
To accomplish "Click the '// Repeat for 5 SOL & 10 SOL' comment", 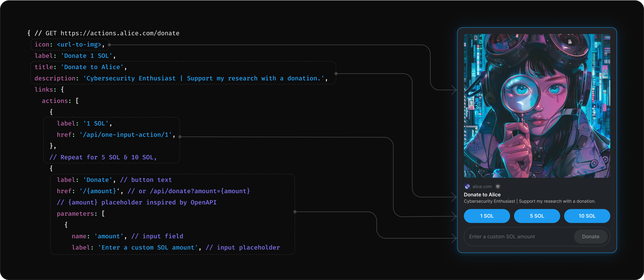I will 103,157.
